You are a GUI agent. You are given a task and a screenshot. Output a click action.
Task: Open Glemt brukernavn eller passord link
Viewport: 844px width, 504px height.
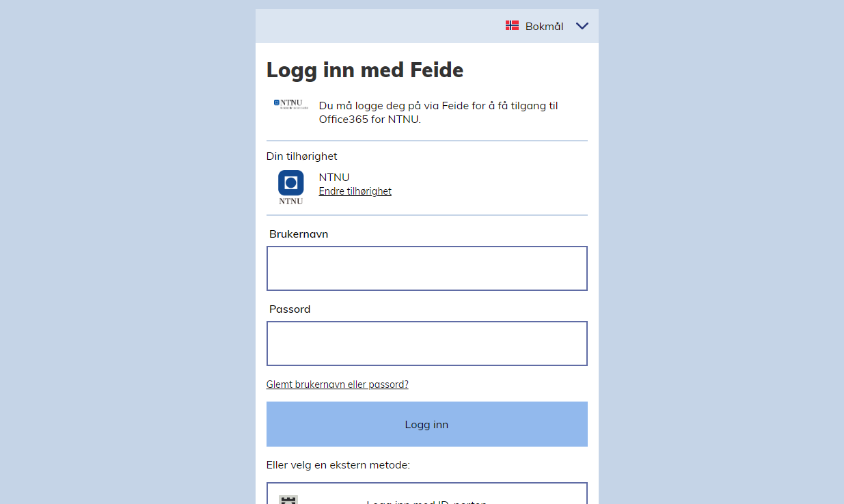pyautogui.click(x=338, y=384)
